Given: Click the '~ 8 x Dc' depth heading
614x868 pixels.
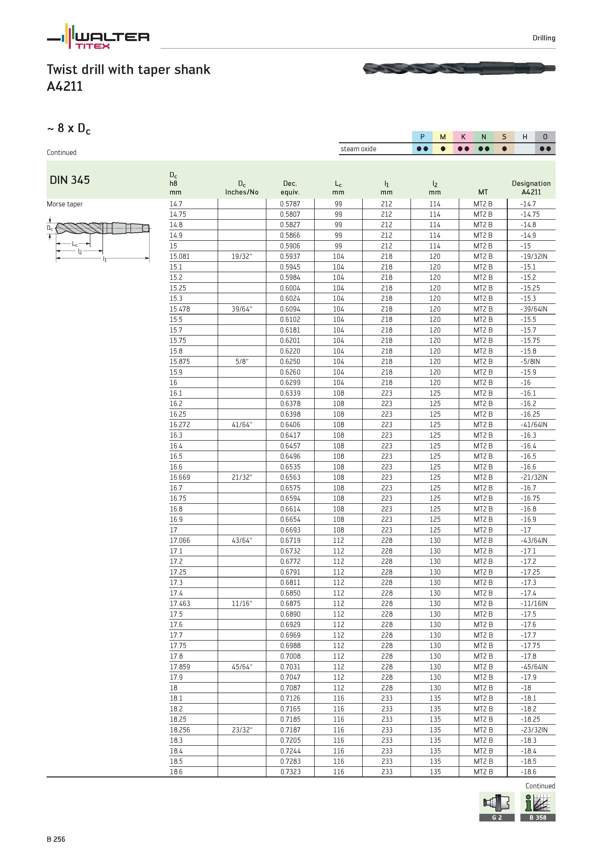Looking at the screenshot, I should [69, 128].
